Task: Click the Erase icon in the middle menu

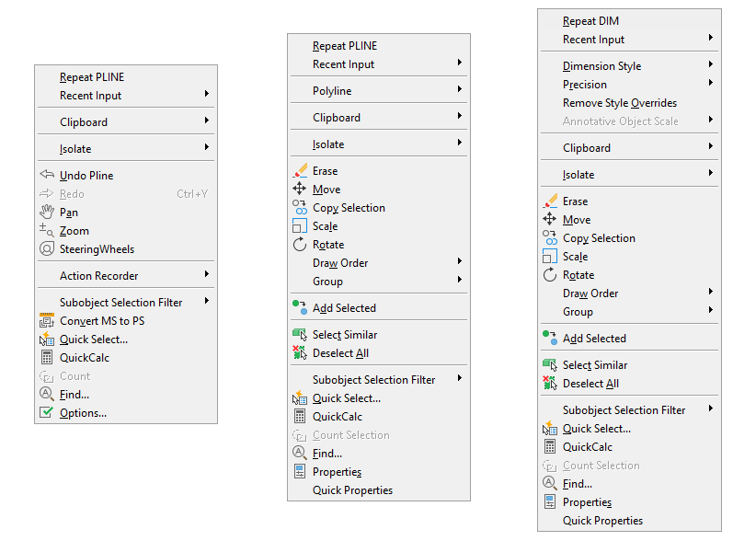Action: 300,171
